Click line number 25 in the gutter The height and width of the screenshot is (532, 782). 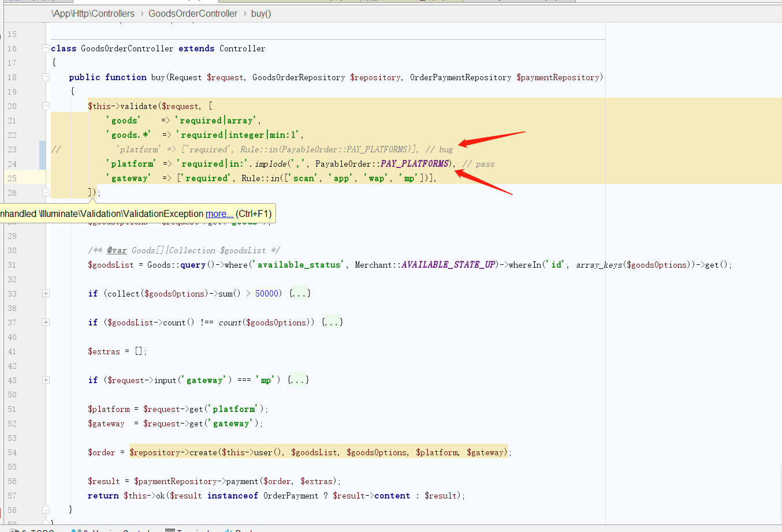pyautogui.click(x=12, y=178)
